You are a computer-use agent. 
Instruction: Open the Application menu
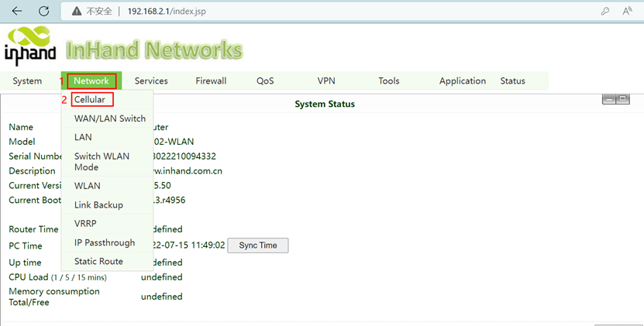(463, 81)
